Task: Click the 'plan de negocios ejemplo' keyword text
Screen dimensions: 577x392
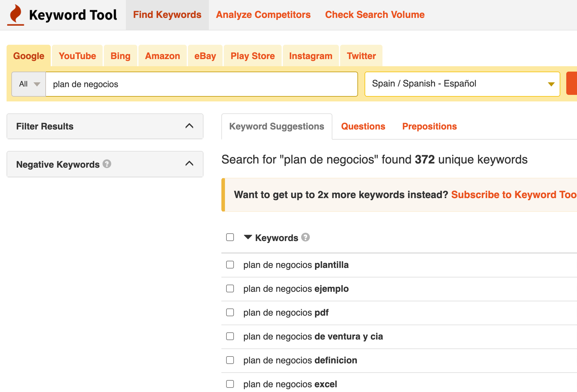Action: tap(296, 289)
